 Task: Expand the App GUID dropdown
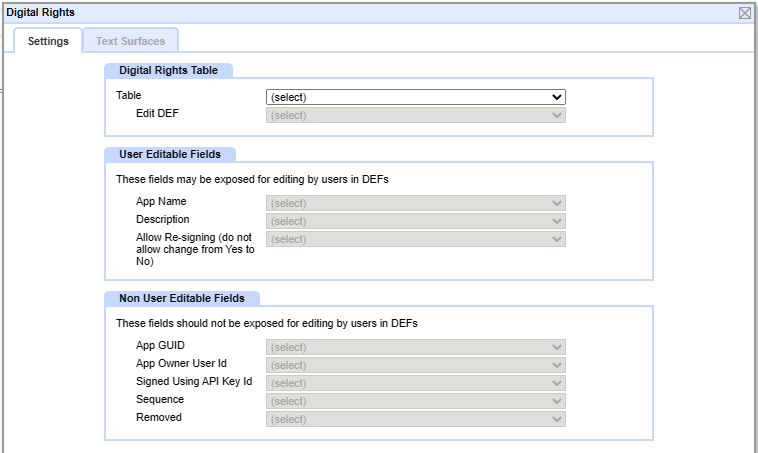click(416, 347)
